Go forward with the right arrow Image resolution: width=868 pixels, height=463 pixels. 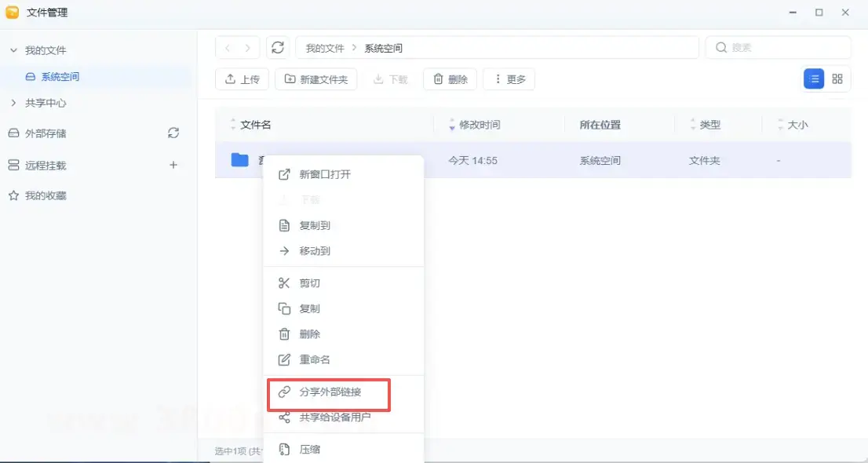pyautogui.click(x=248, y=48)
